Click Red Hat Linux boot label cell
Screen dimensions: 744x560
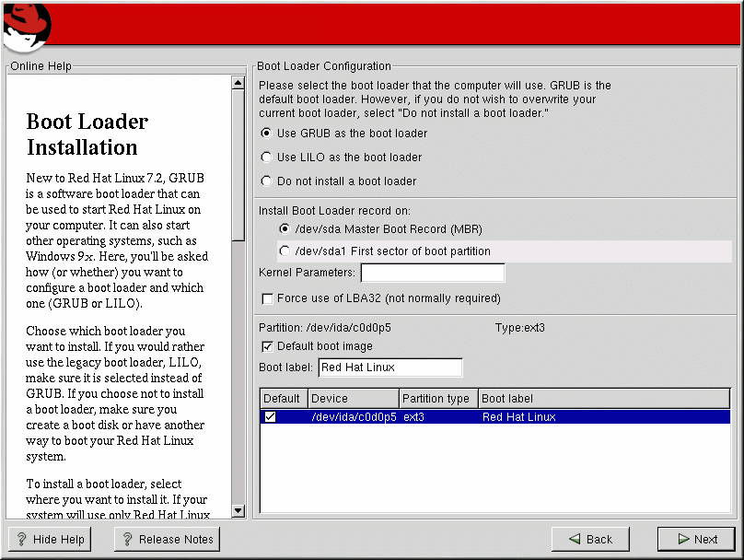point(519,416)
